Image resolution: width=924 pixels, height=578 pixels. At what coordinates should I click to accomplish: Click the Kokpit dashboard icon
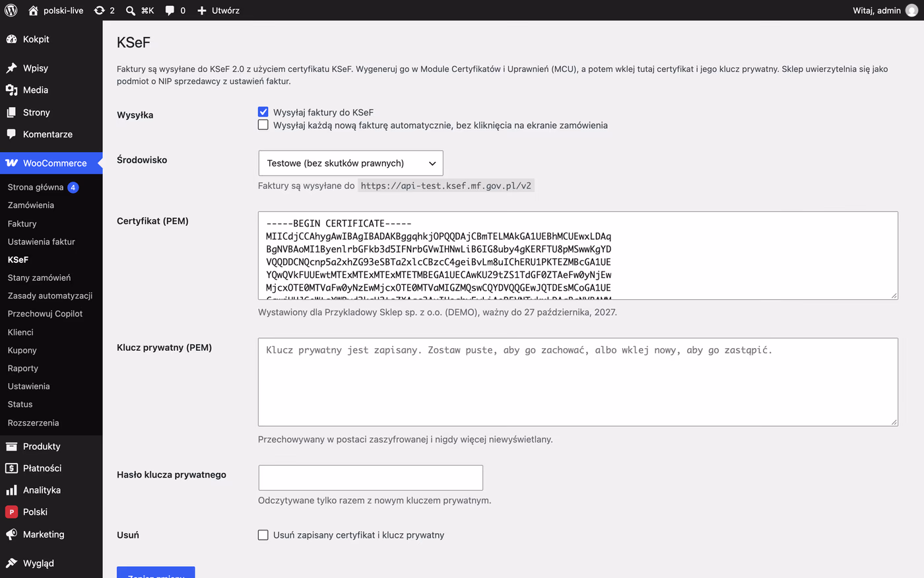click(11, 39)
